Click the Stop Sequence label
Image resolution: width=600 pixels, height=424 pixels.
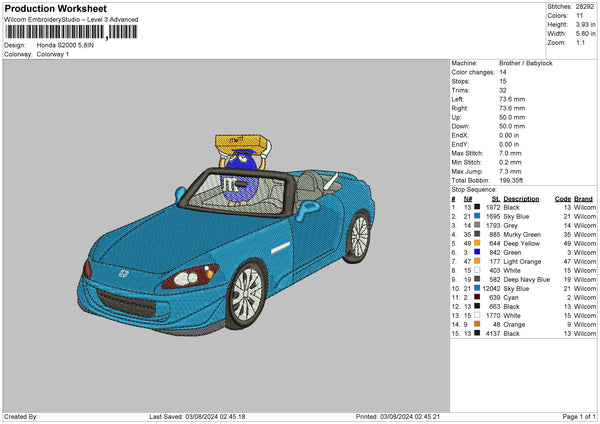[474, 189]
